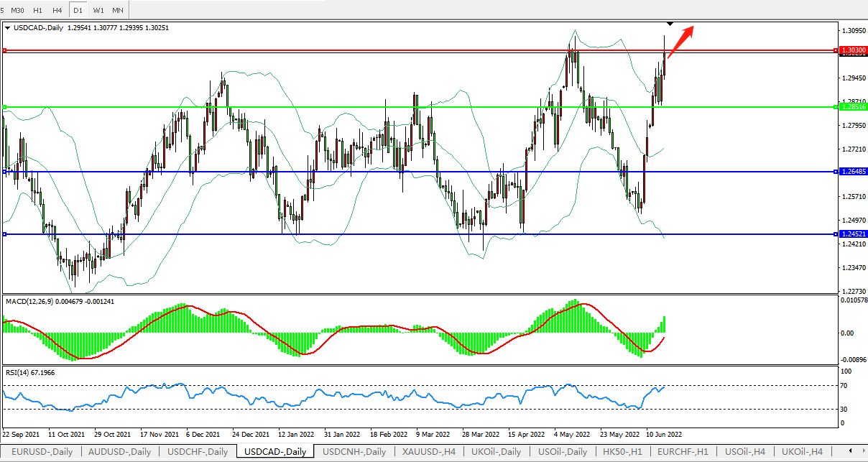The image size is (868, 462).
Task: Click left handle of lower blue line at 1.24521
Action: click(4, 234)
